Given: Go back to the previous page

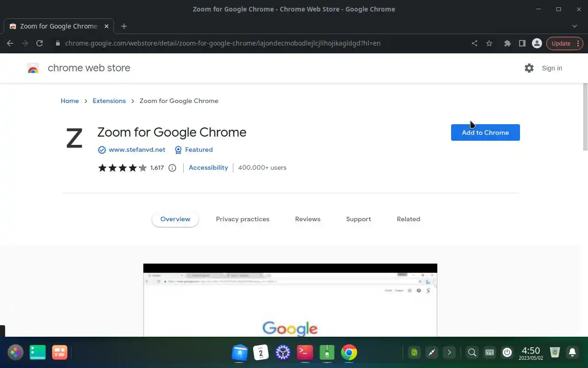Looking at the screenshot, I should pyautogui.click(x=10, y=43).
